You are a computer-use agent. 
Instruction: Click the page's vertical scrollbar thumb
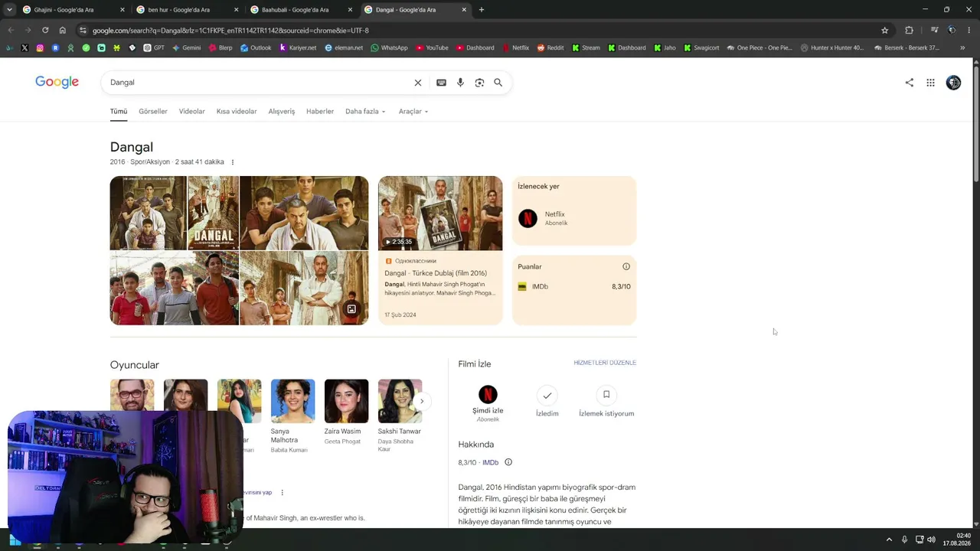click(975, 122)
